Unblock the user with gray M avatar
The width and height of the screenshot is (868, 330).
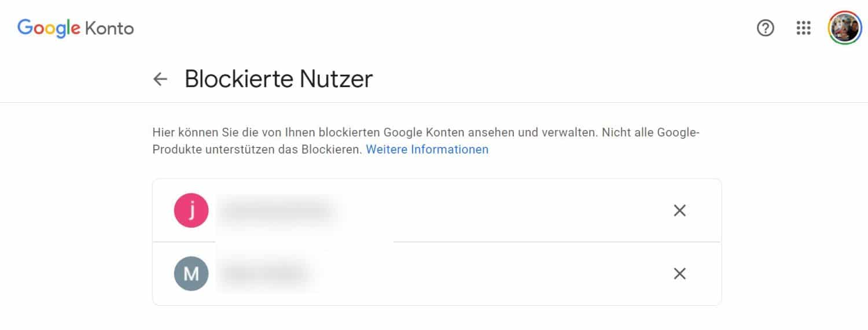679,273
